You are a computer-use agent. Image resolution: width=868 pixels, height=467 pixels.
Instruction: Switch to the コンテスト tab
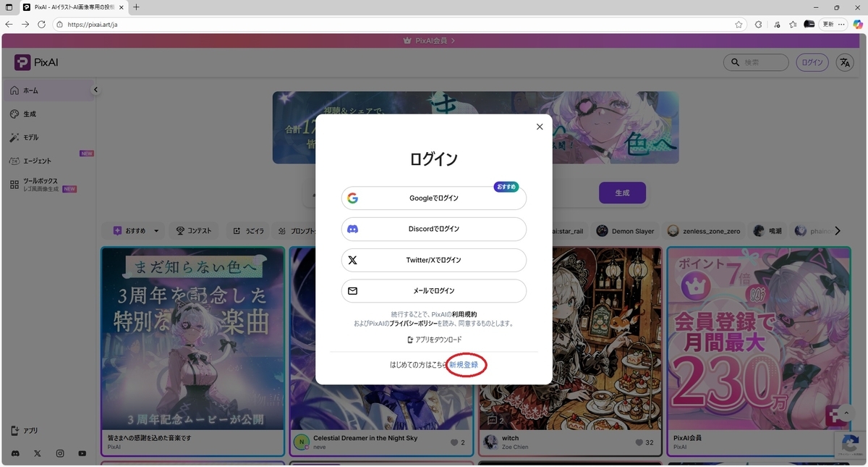[193, 230]
